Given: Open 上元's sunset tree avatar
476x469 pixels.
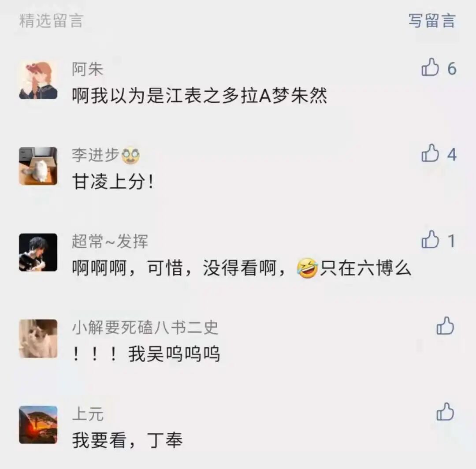Looking at the screenshot, I should click(x=38, y=424).
